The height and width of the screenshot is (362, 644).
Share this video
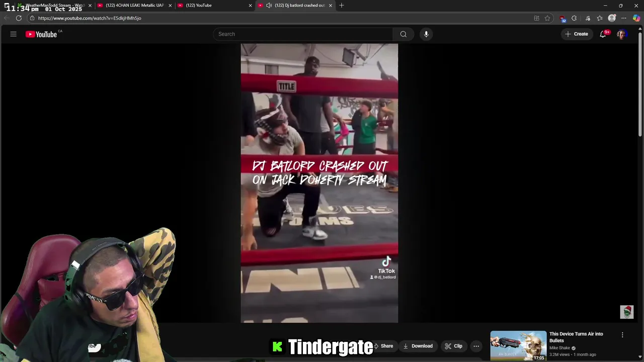(383, 346)
